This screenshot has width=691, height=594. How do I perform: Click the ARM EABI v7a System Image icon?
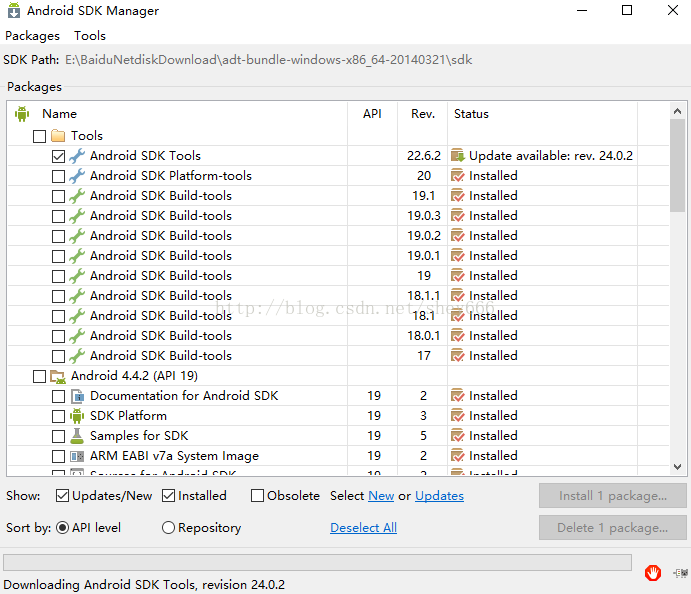coord(77,456)
